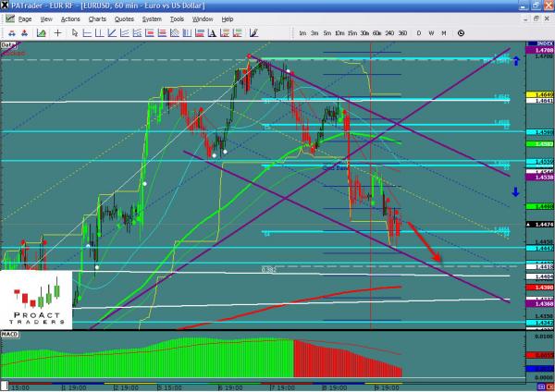Switch chart to 1m timeframe
The width and height of the screenshot is (555, 392).
click(301, 32)
